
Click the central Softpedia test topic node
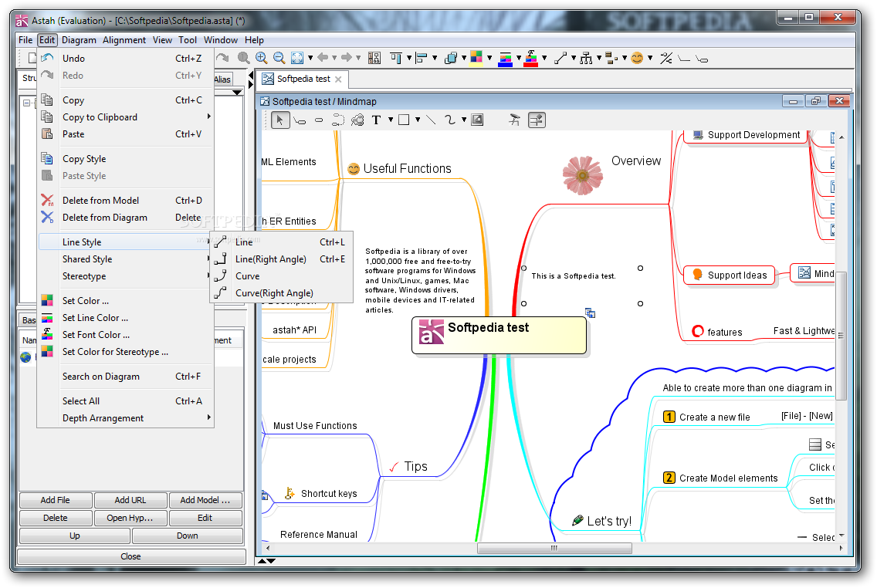499,336
